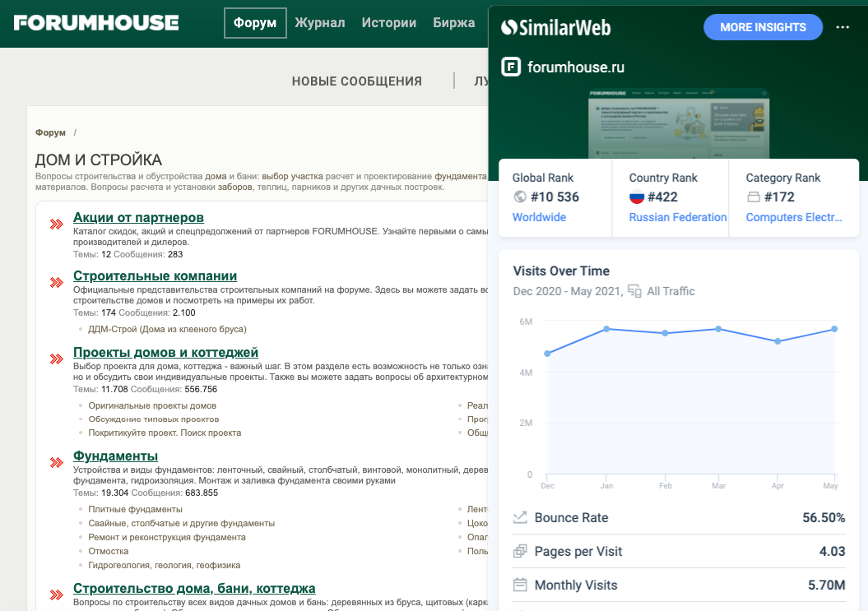The image size is (868, 611).
Task: Click the All Traffic devices icon
Action: tap(634, 291)
